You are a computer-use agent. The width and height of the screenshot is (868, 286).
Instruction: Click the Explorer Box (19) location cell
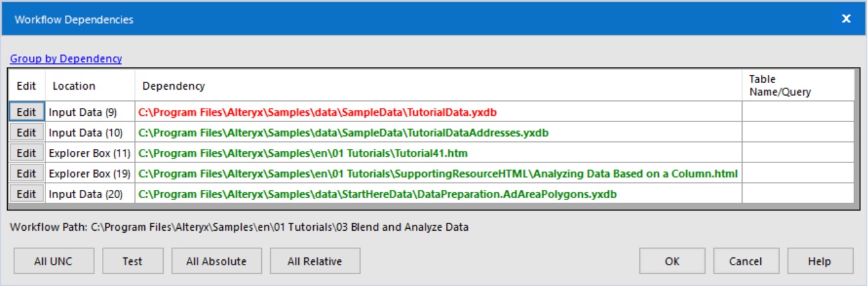coord(90,174)
